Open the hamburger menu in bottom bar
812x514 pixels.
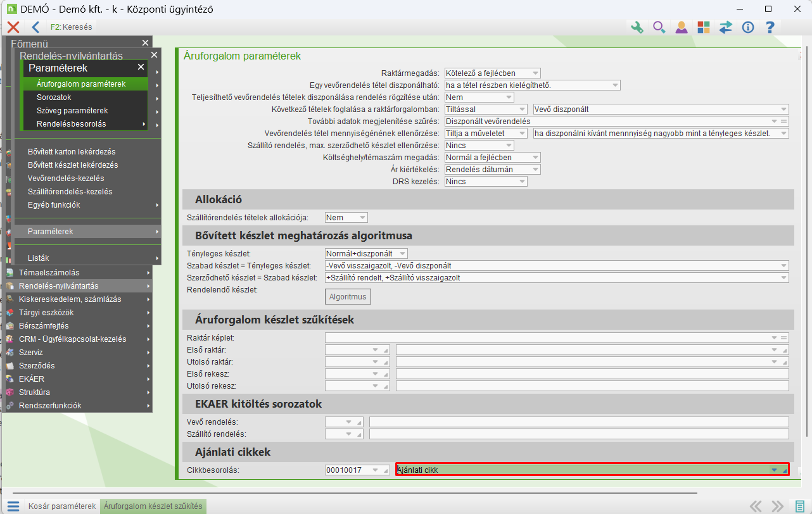tap(13, 506)
